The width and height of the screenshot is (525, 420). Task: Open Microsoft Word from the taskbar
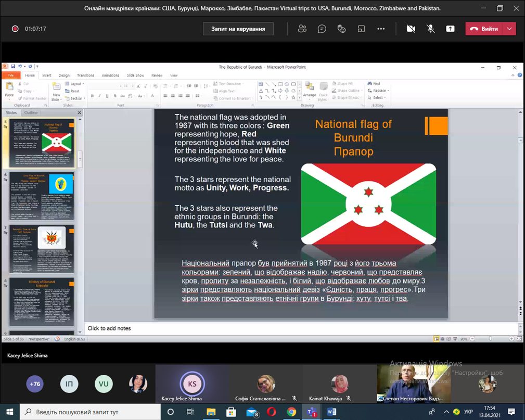click(x=331, y=412)
